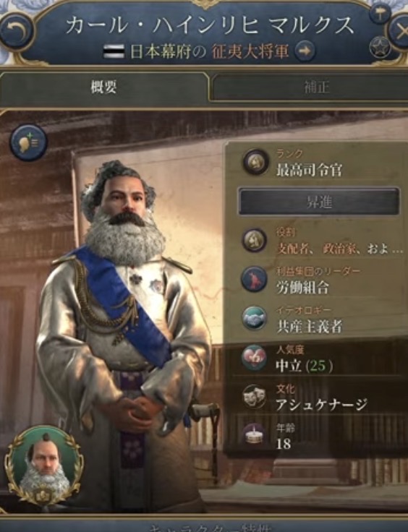
Task: Click the 文化 culture masks icon
Action: pyautogui.click(x=255, y=396)
